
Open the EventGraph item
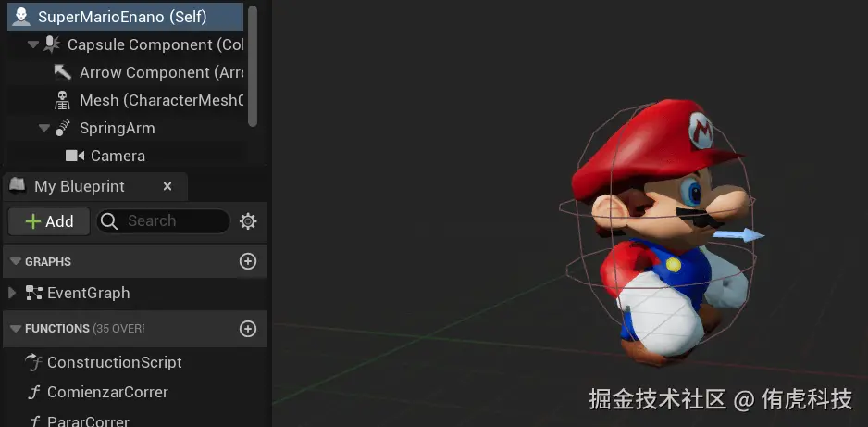(89, 293)
